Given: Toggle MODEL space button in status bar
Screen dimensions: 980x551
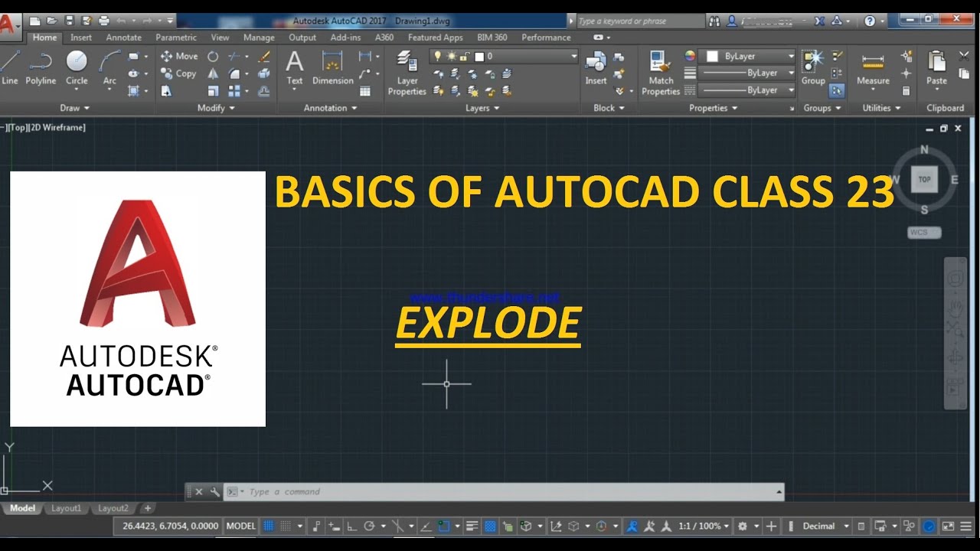Looking at the screenshot, I should tap(241, 526).
